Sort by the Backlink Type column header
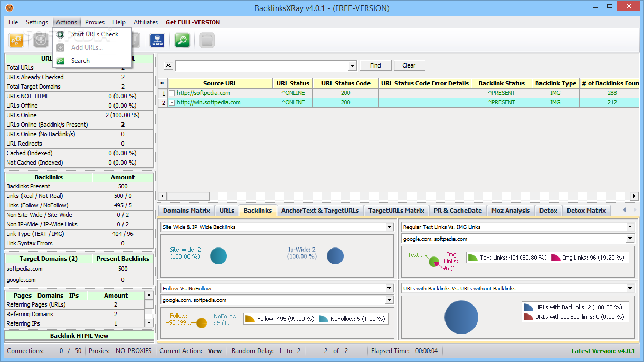Image resolution: width=644 pixels, height=362 pixels. coord(555,83)
